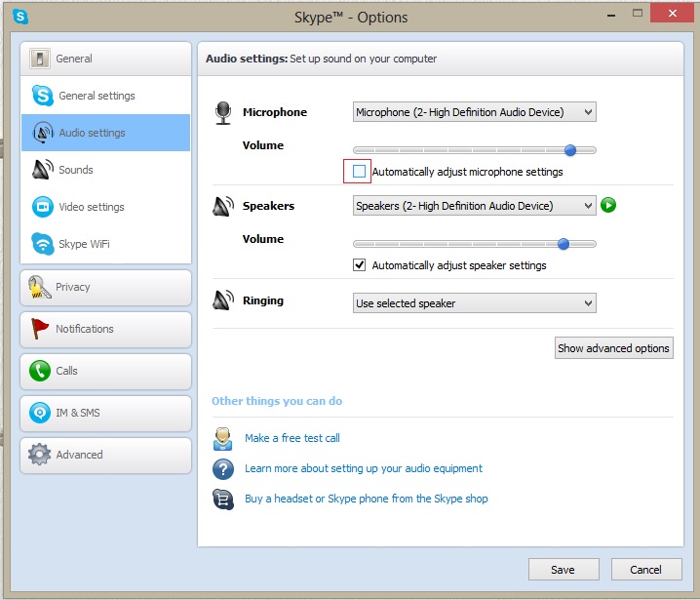Select Audio settings in sidebar
Screen dimensions: 700x600
(x=106, y=133)
